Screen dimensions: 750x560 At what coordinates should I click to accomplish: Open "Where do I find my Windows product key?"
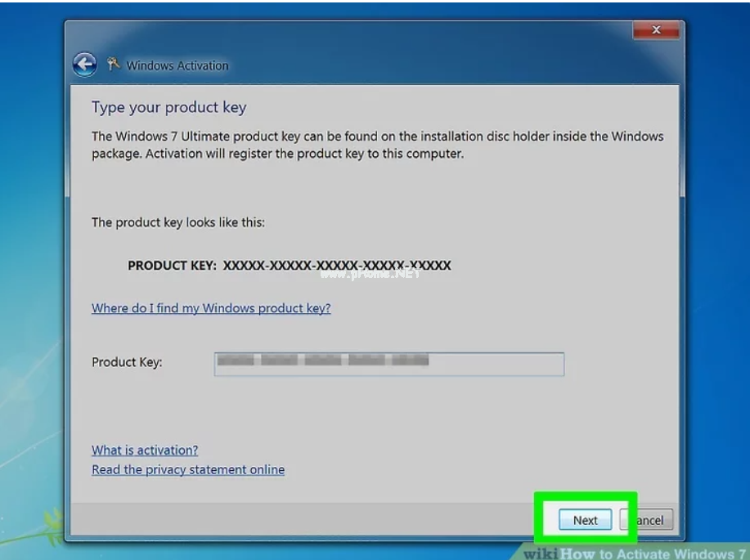click(211, 308)
